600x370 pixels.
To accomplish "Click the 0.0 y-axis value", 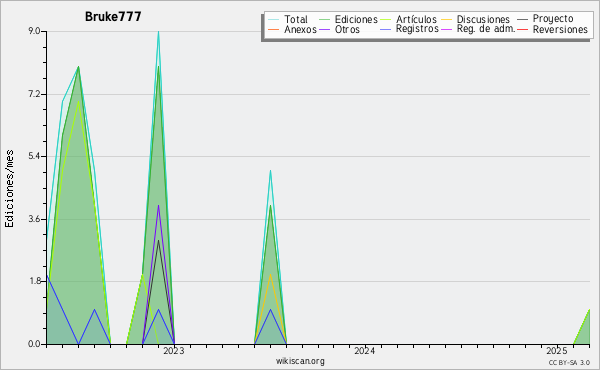I will pyautogui.click(x=34, y=344).
